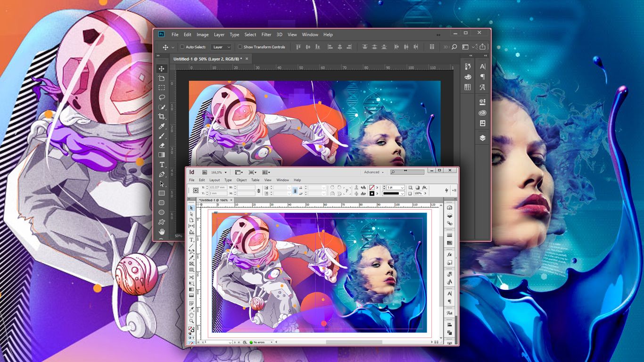Switch to *Untitled-1 @ 166% InDesign tab
This screenshot has height=362, width=644.
tap(214, 200)
